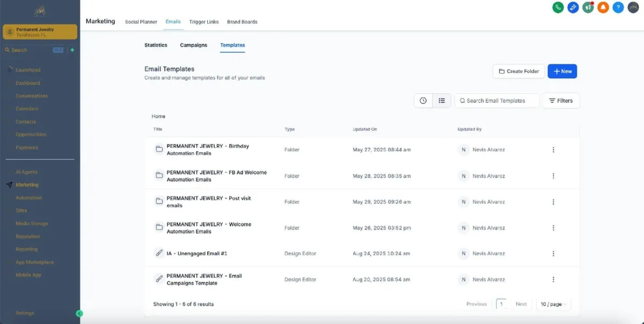Click folder icon for FB Ad Welcome
This screenshot has height=324, width=644.
click(159, 175)
